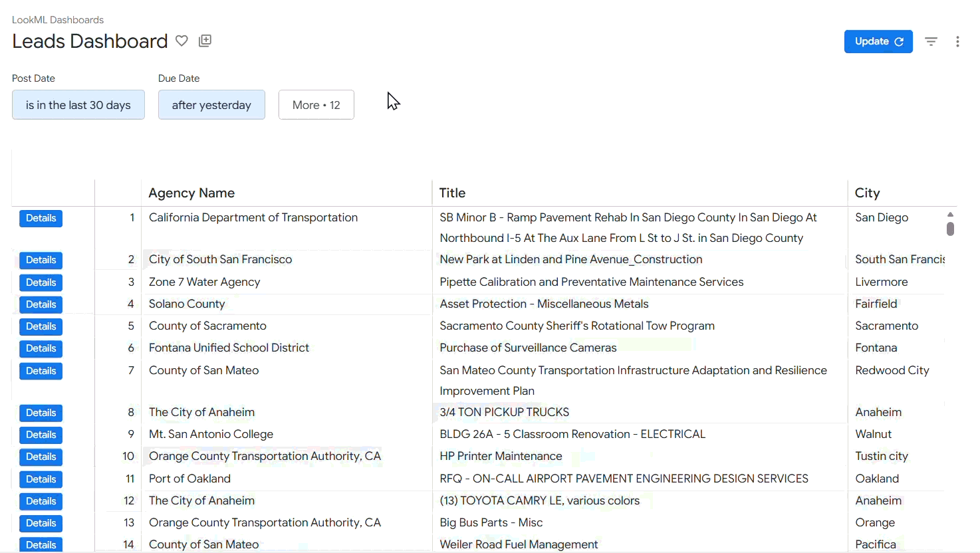Open Details for Mt. San Antonio College
The height and width of the screenshot is (553, 980).
[41, 435]
